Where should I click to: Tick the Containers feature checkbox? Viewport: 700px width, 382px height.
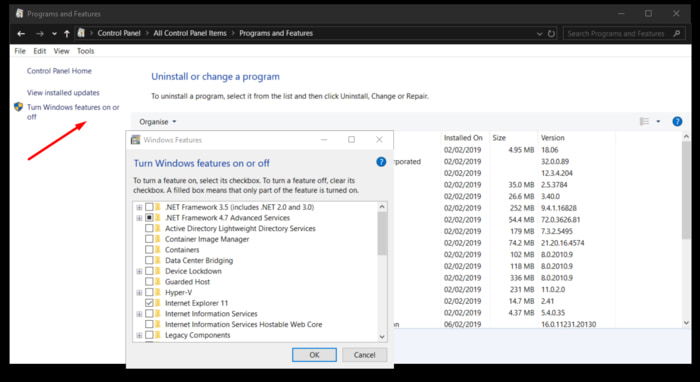tap(149, 249)
